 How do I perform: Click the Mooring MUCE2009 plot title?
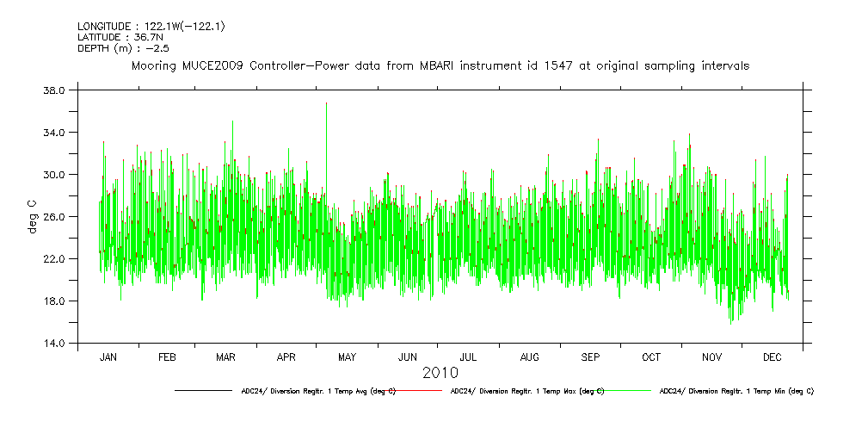point(440,65)
